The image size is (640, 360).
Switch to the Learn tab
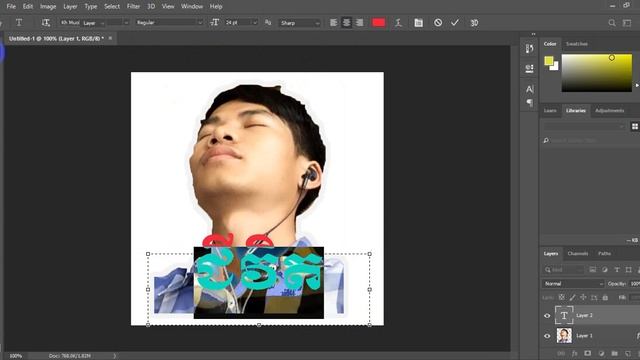tap(550, 111)
